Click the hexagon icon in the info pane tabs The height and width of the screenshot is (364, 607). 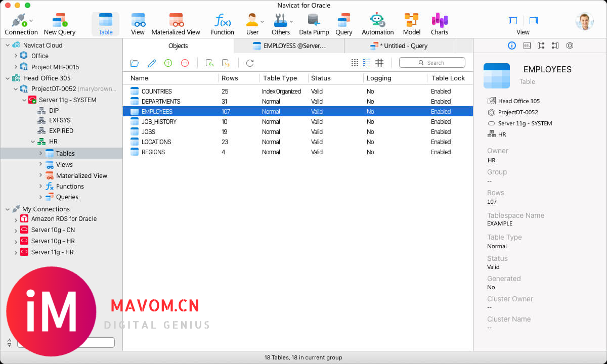(x=570, y=45)
